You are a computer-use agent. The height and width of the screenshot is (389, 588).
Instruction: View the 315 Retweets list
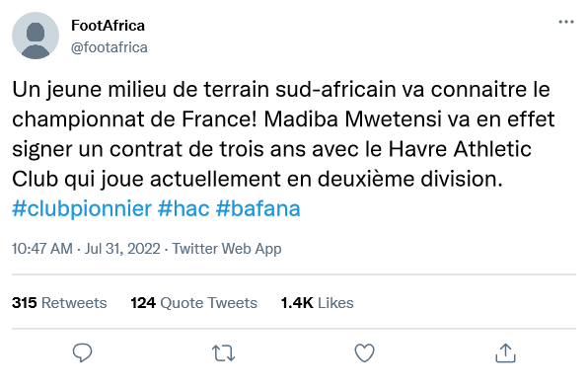click(x=59, y=303)
